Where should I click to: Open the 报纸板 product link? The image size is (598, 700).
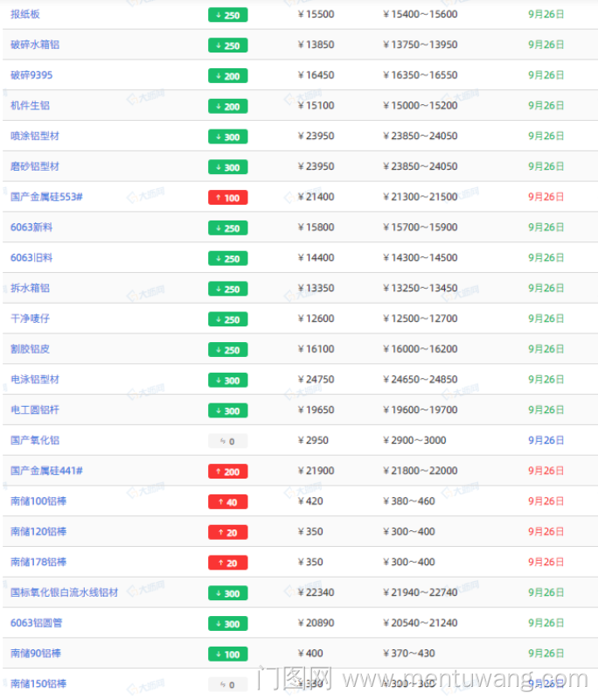(x=24, y=15)
